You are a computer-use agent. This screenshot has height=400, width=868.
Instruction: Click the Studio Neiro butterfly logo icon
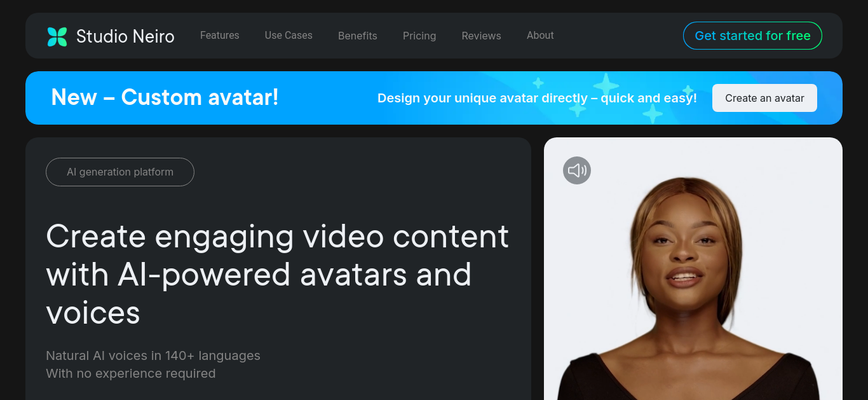[57, 36]
